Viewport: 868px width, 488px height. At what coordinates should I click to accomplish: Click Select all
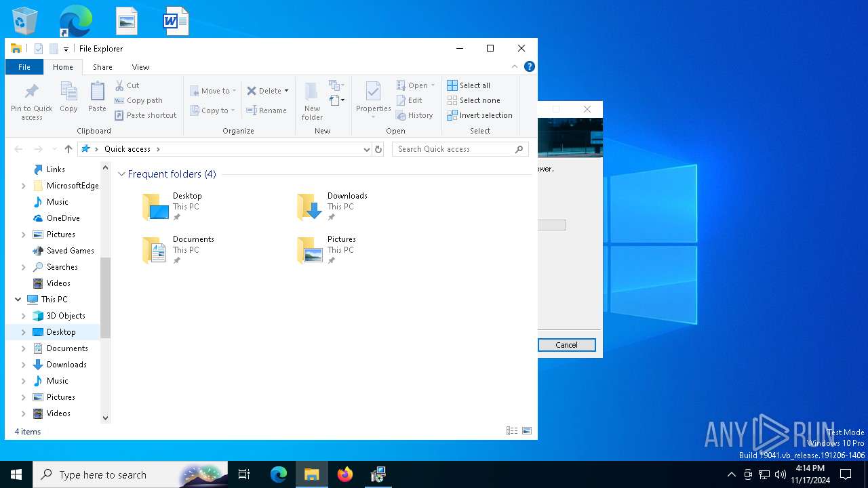coord(469,85)
